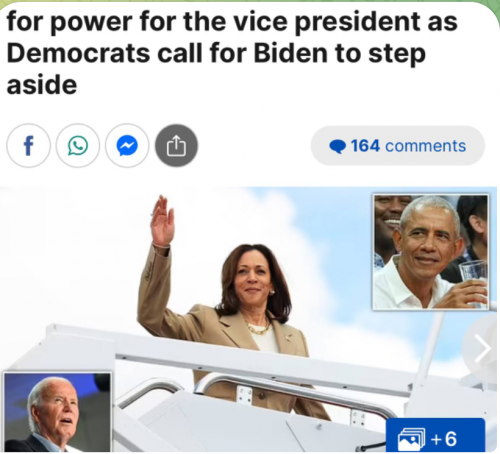Open inset photo of white-haired man in suit
This screenshot has height=454, width=500.
(x=57, y=413)
